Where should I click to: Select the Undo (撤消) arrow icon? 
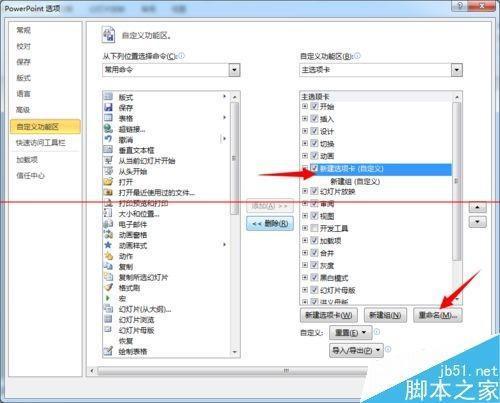point(108,139)
